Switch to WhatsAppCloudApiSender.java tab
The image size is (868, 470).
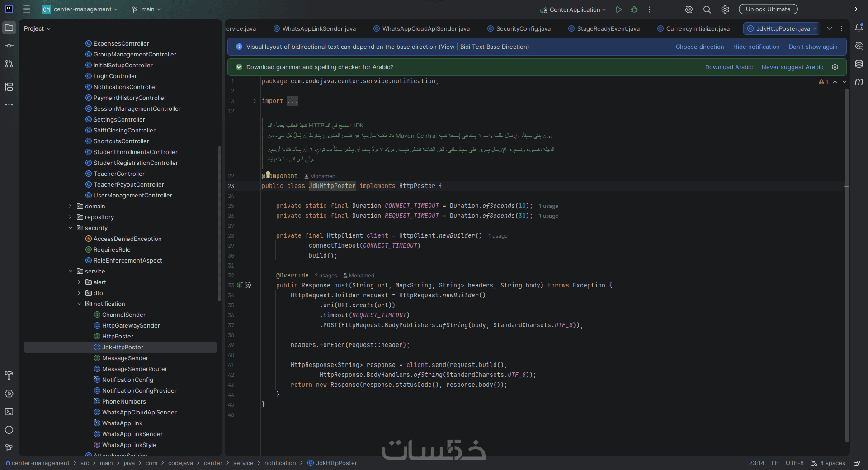(422, 28)
